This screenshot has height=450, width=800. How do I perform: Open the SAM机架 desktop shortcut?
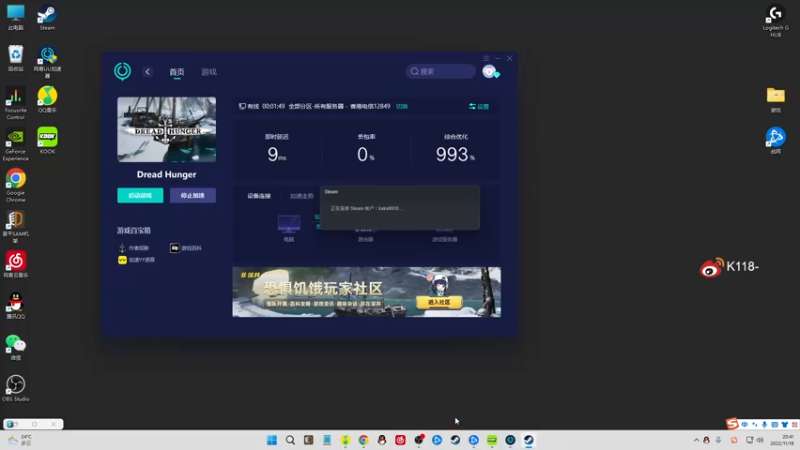click(16, 227)
